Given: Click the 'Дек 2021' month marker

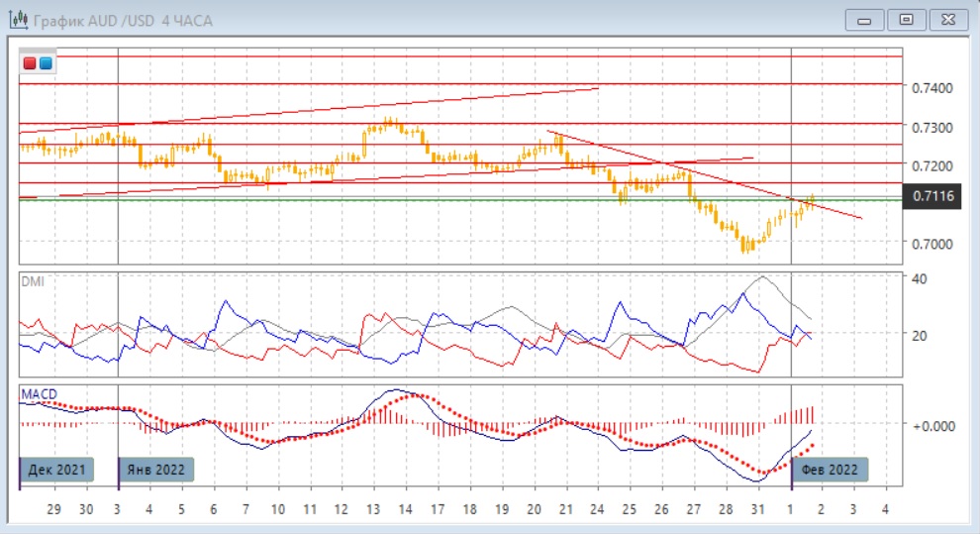Looking at the screenshot, I should [x=56, y=470].
